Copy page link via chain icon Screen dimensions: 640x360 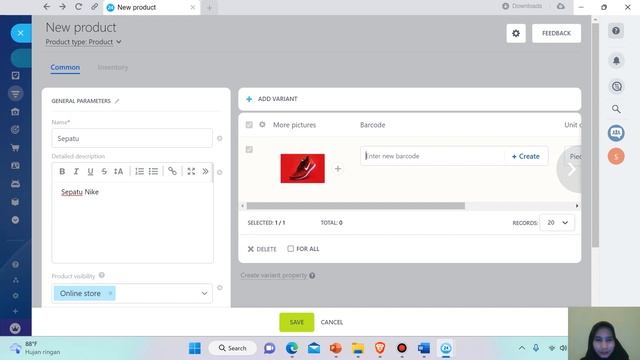pos(94,7)
